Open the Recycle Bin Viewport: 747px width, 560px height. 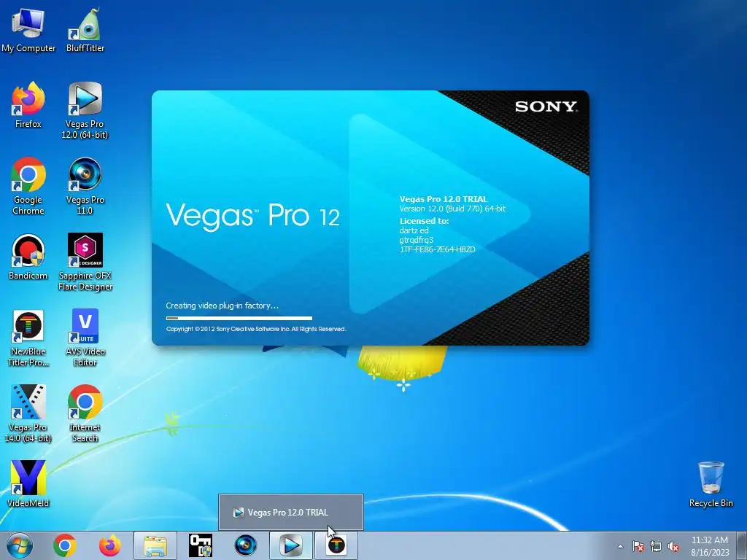711,484
